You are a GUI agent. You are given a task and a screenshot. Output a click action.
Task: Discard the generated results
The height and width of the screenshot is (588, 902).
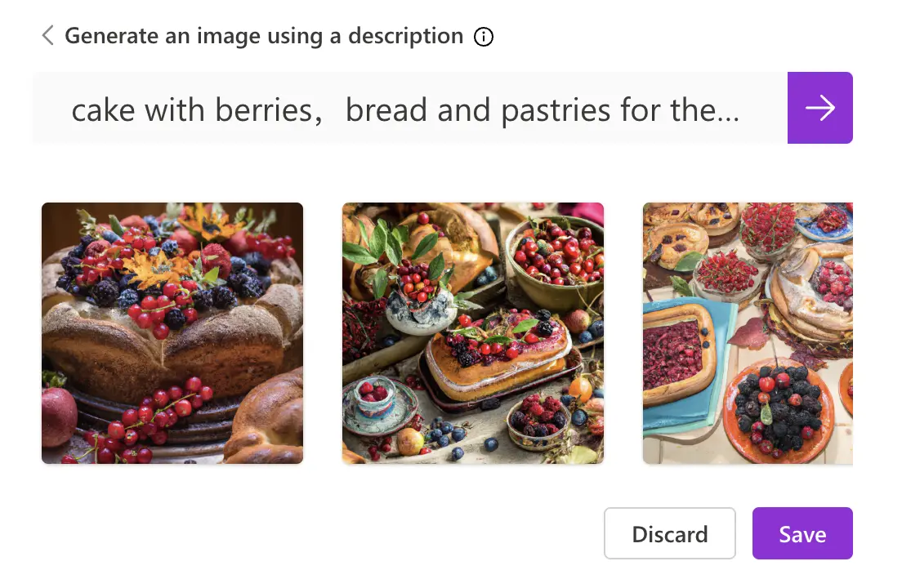670,534
